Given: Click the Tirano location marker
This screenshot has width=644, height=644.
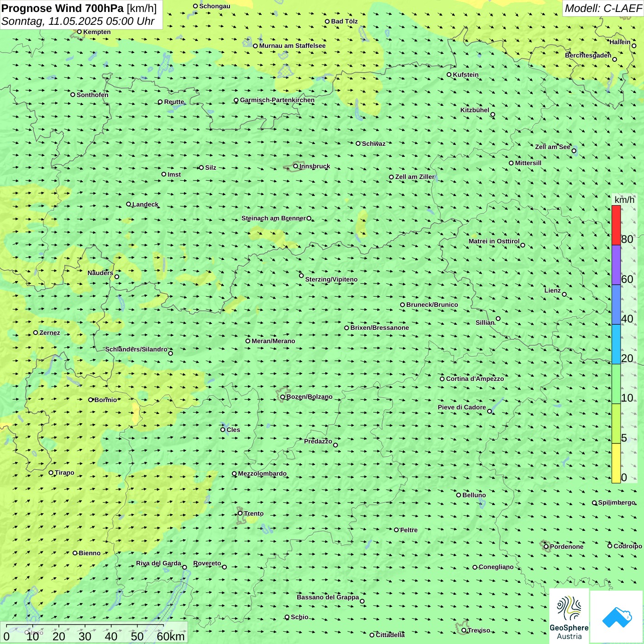Looking at the screenshot, I should [51, 472].
